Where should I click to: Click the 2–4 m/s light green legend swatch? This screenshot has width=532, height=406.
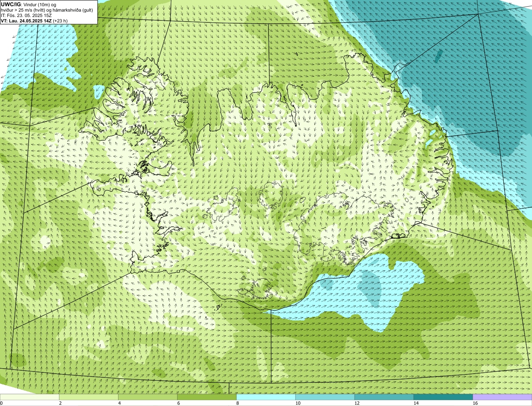pyautogui.click(x=89, y=397)
